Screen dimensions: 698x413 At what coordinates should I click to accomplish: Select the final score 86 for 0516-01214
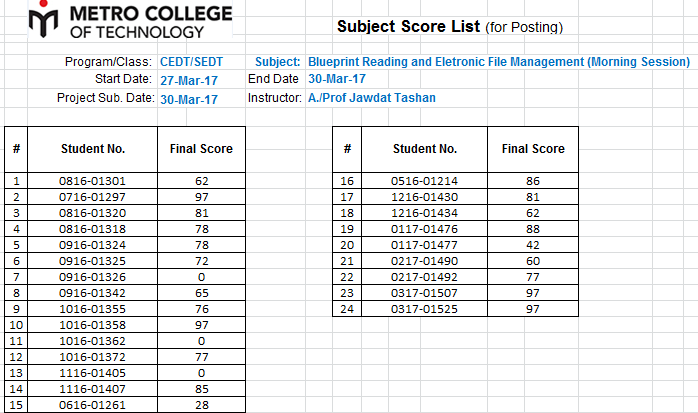[x=533, y=181]
